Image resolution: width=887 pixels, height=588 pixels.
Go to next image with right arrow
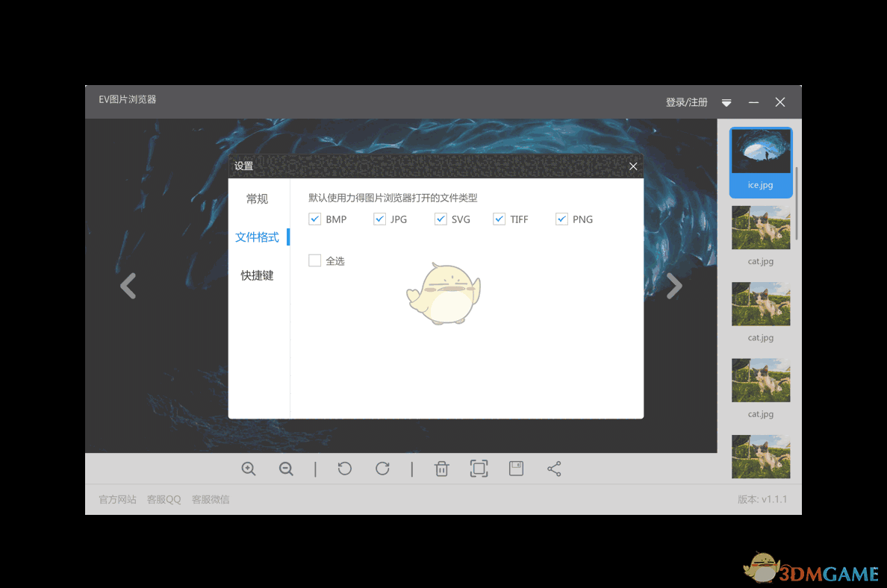click(674, 286)
